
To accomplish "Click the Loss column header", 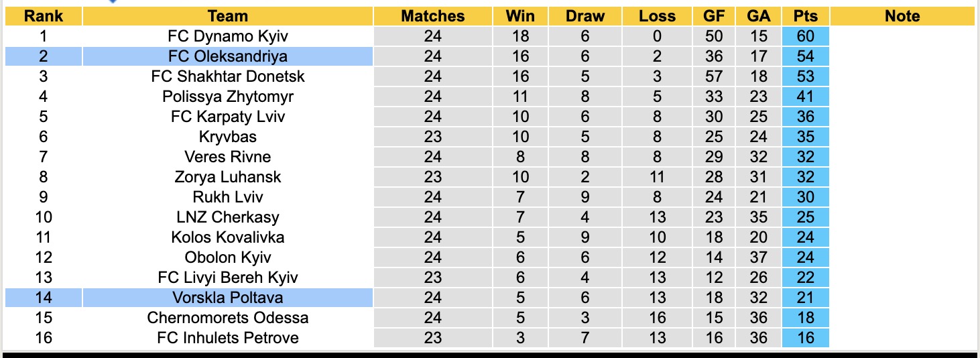I will (657, 16).
